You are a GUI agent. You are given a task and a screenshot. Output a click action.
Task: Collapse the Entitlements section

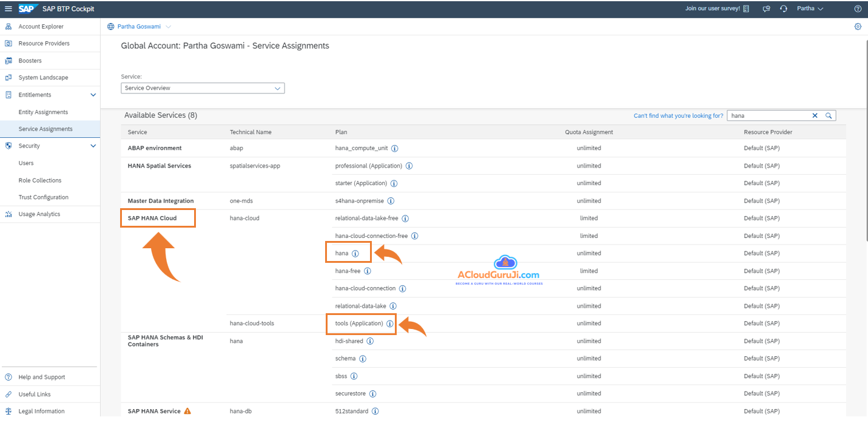(93, 95)
